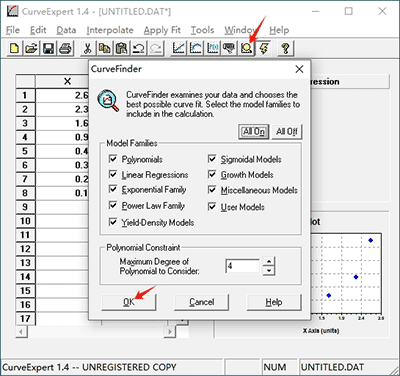This screenshot has width=400, height=376.
Task: Disable the Exponential Family checkbox
Action: [x=113, y=189]
